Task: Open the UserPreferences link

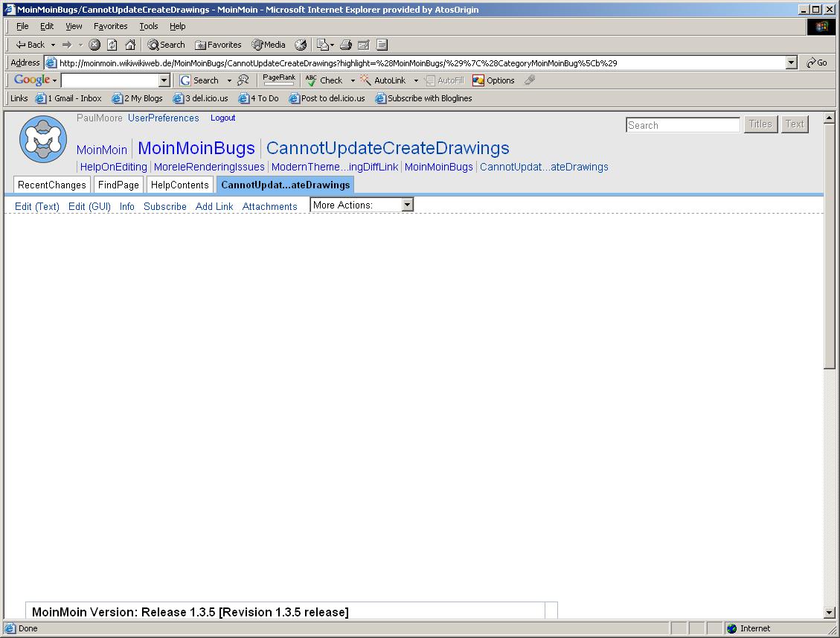Action: (x=164, y=118)
